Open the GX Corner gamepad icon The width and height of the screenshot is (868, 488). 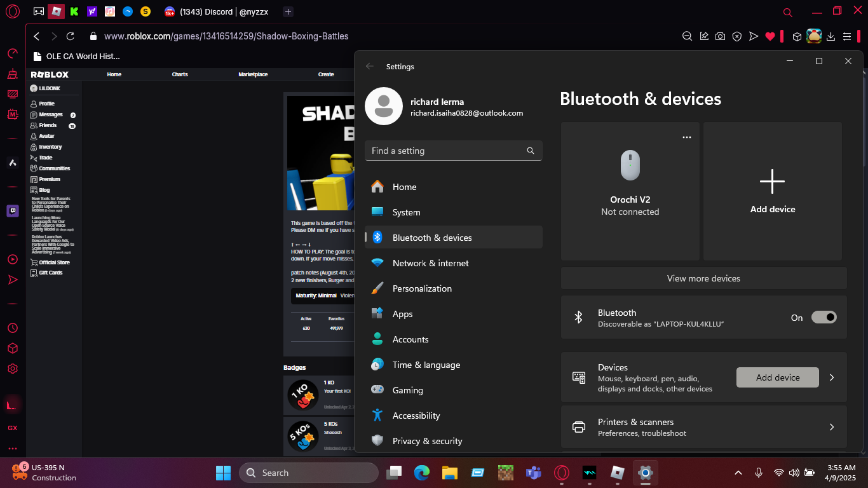click(39, 11)
